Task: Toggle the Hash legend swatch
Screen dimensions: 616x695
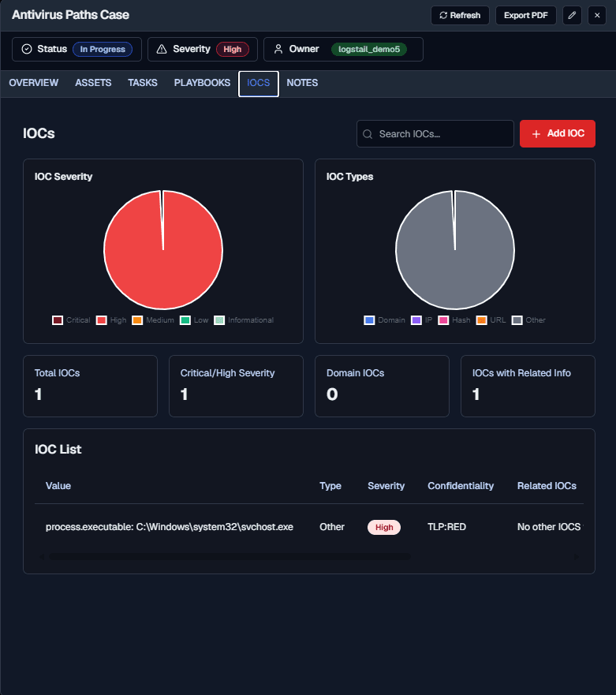Action: (443, 320)
